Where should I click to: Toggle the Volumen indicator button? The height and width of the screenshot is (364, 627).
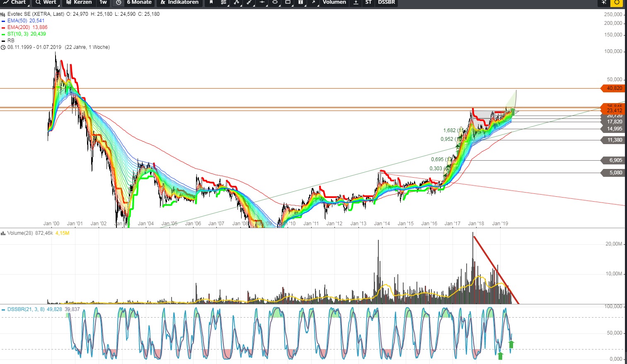(334, 2)
